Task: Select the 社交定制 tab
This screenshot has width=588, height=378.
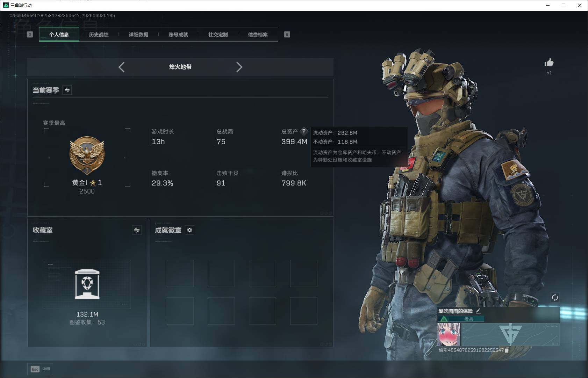Action: (x=218, y=34)
